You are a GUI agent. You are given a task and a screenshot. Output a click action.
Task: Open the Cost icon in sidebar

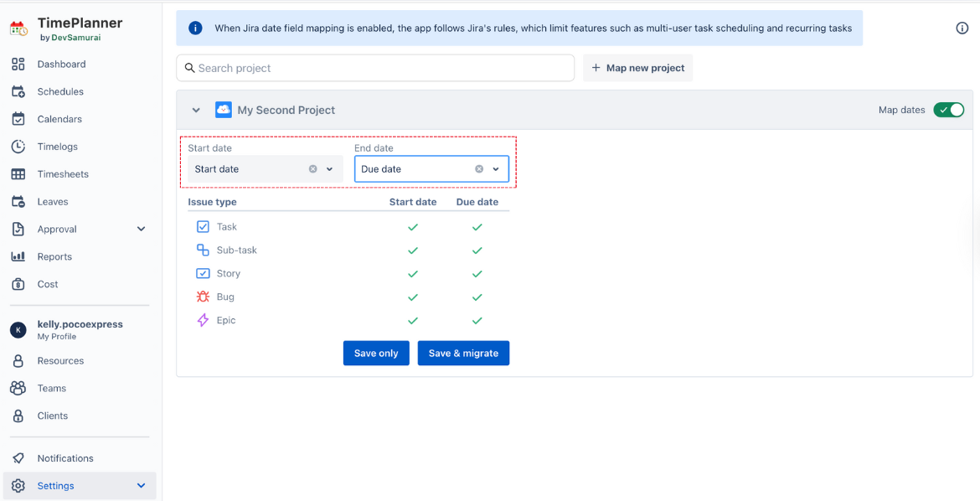click(x=18, y=285)
